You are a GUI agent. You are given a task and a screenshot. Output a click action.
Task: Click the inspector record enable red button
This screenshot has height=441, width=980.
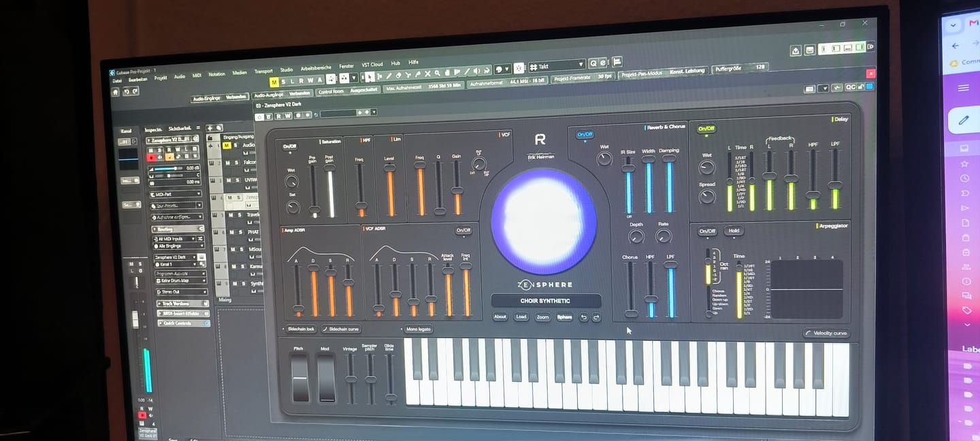151,157
